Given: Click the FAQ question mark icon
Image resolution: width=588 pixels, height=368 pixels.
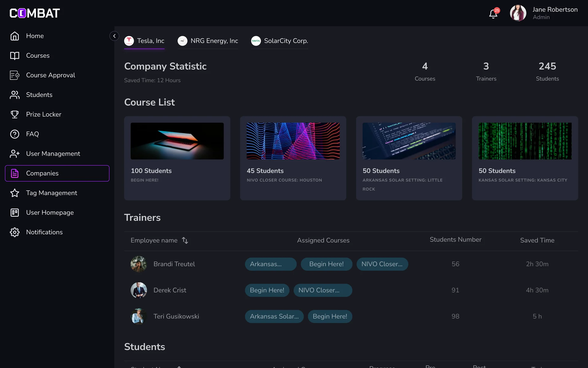Looking at the screenshot, I should pyautogui.click(x=15, y=134).
